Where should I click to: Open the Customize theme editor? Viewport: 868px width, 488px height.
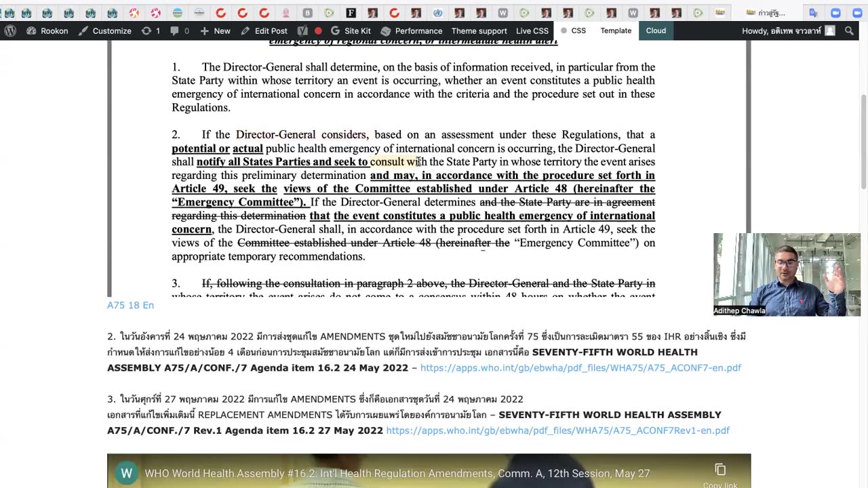coord(104,30)
